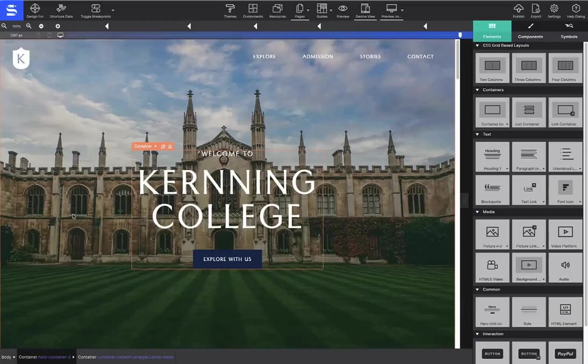Open the Guides dropdown arrow
Viewport: 588px width, 364px height.
(x=331, y=10)
